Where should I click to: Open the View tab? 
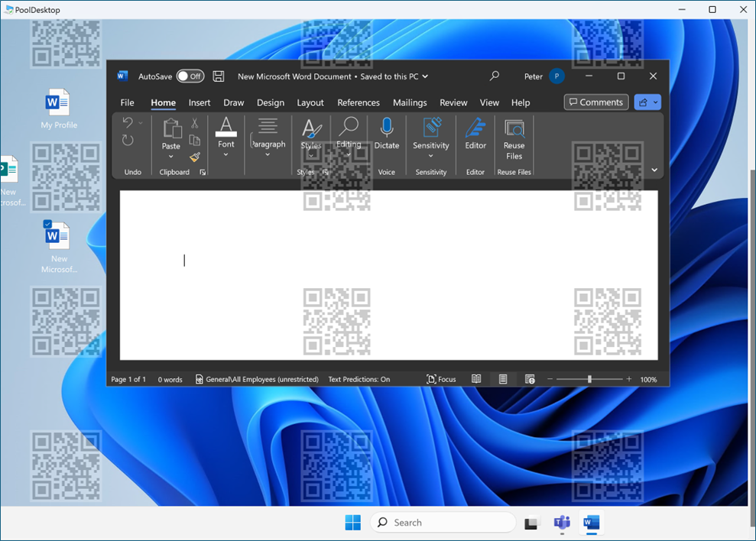pos(489,102)
